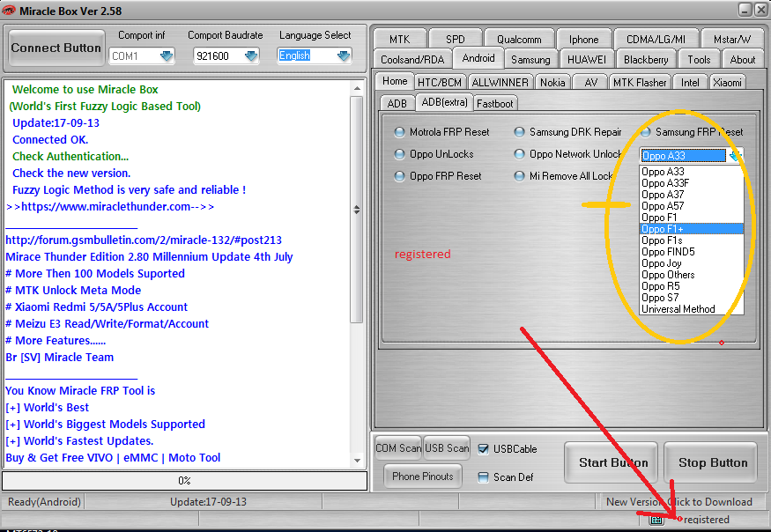The width and height of the screenshot is (771, 532).
Task: Open the Mstar/W tab
Action: pyautogui.click(x=732, y=40)
